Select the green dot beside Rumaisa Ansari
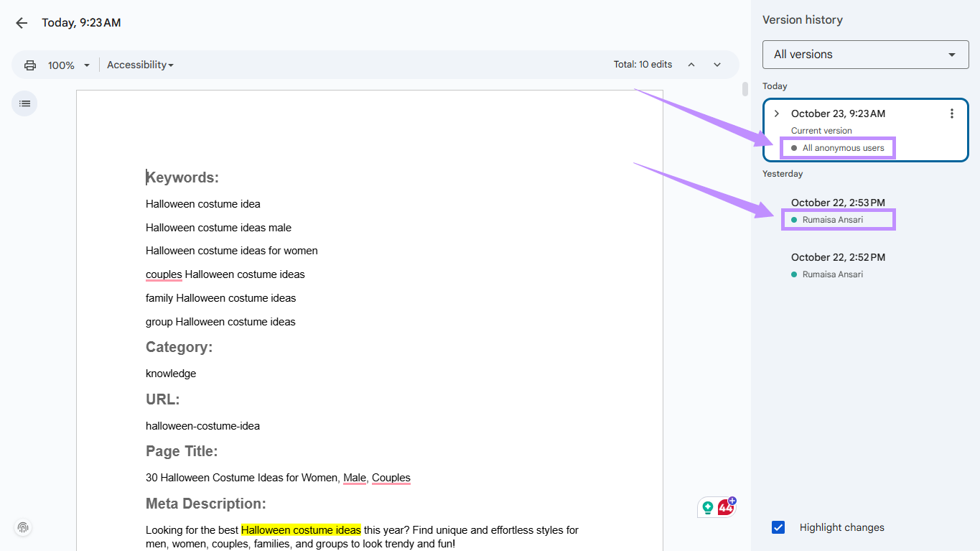The height and width of the screenshot is (551, 980). pos(793,220)
